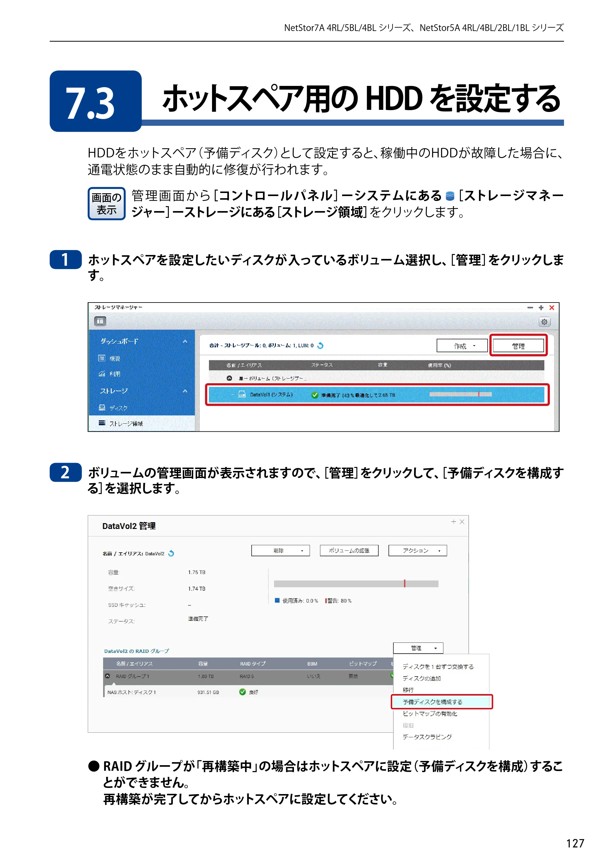
Task: Click the RAID グループ 1 name
Action: 132,676
